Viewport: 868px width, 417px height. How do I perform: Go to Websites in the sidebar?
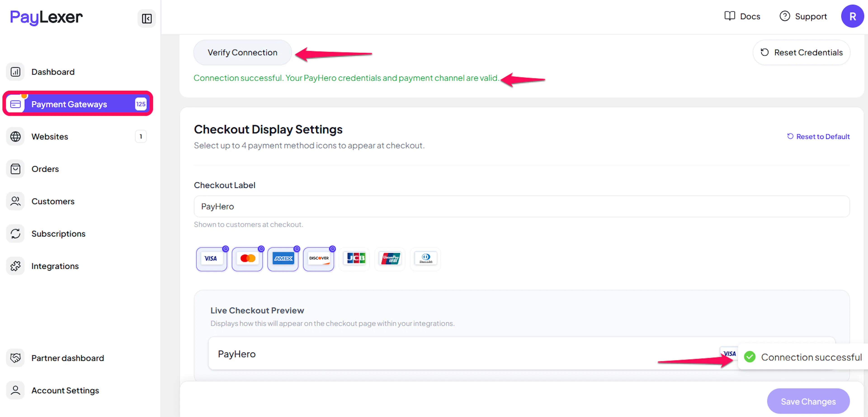click(78, 136)
